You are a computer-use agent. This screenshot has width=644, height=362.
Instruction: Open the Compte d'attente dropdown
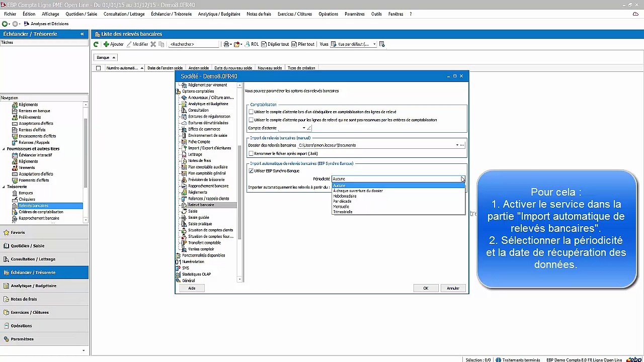pyautogui.click(x=303, y=128)
